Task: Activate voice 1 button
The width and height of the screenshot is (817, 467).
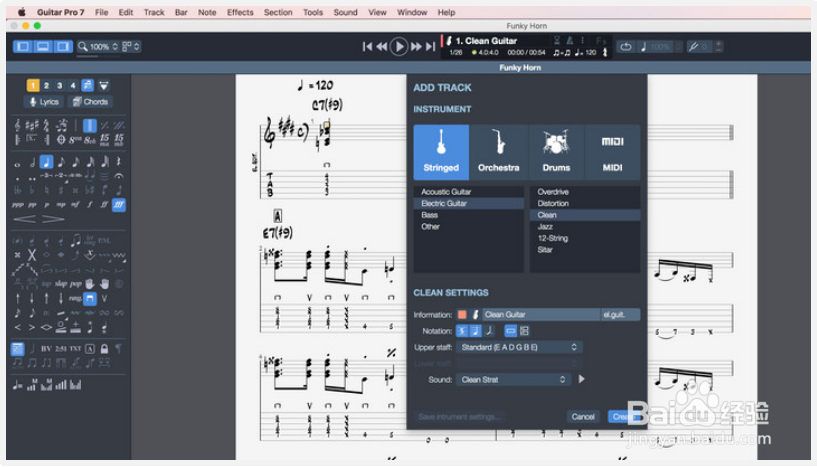Action: pyautogui.click(x=33, y=85)
